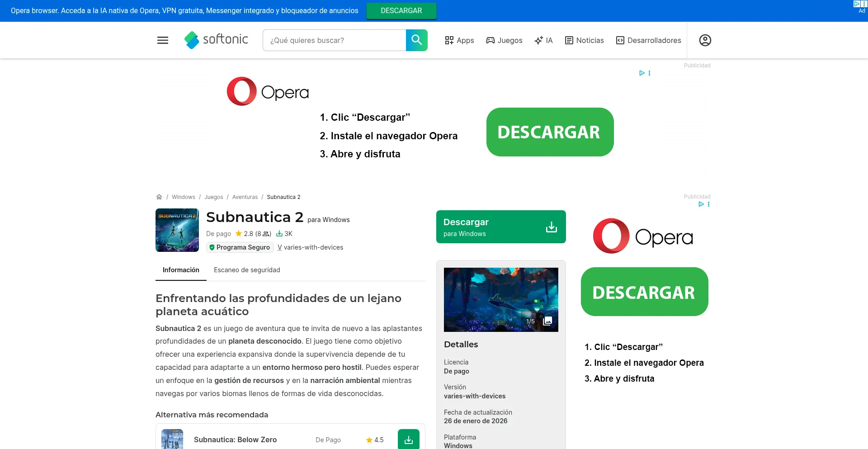Viewport: 868px width, 449px height.
Task: Open ad options dots on right sidebar ad
Action: (x=708, y=204)
